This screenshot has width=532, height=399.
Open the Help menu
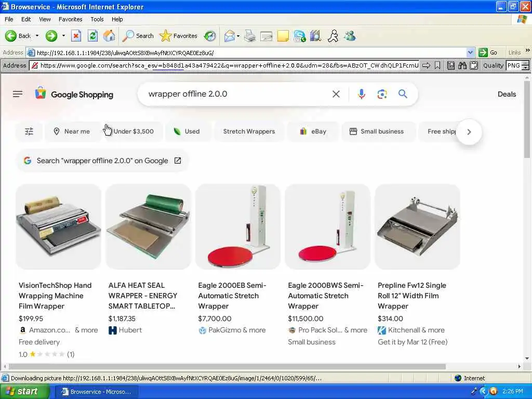(x=117, y=19)
